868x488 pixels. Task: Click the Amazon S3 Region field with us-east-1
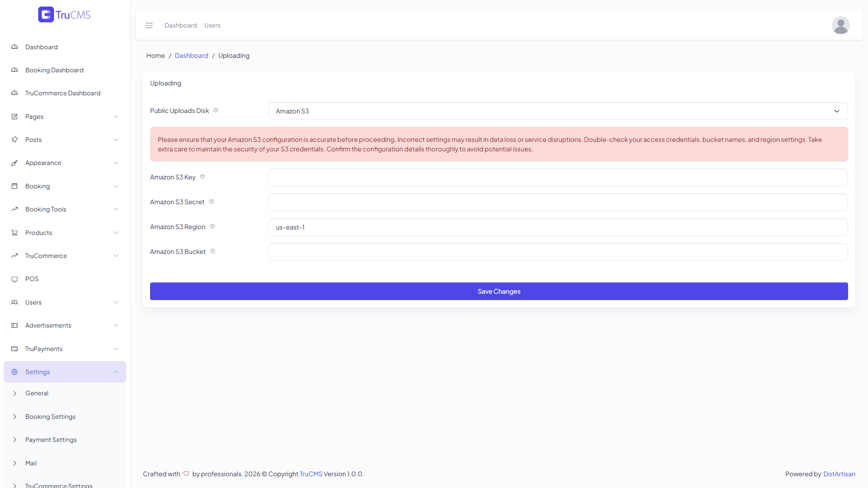[x=558, y=227]
